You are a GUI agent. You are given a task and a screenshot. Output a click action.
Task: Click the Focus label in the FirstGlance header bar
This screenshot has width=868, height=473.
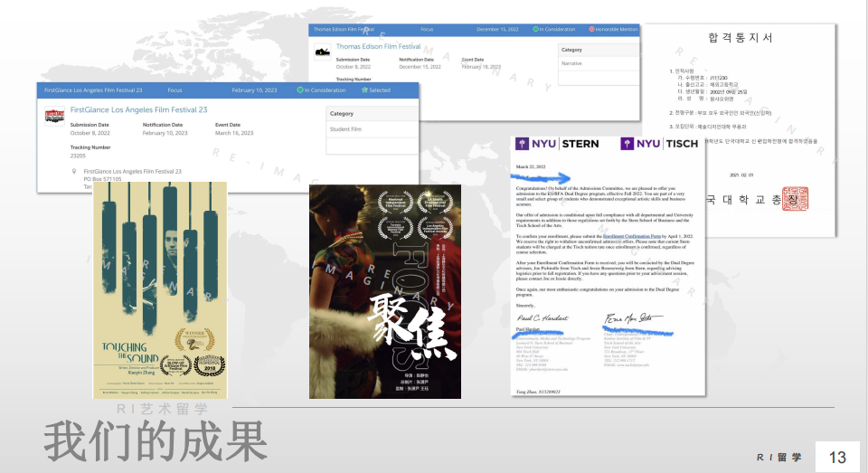175,90
